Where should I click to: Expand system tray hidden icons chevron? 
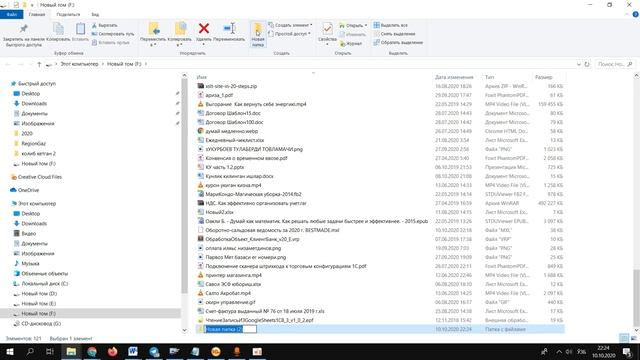coord(559,352)
